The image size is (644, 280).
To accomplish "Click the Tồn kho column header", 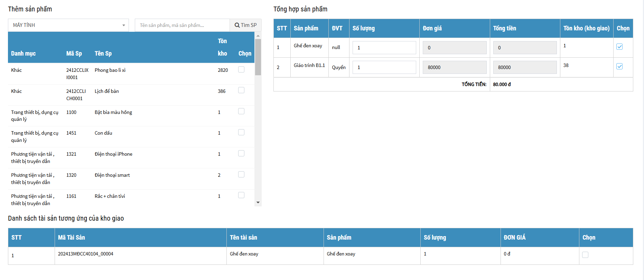I will tap(222, 47).
